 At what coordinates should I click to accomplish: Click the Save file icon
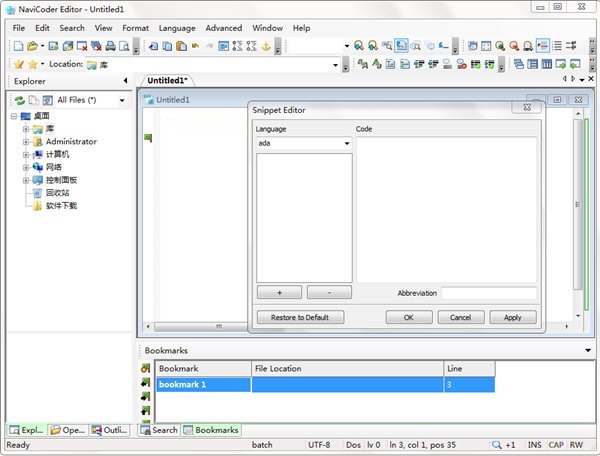(x=53, y=46)
